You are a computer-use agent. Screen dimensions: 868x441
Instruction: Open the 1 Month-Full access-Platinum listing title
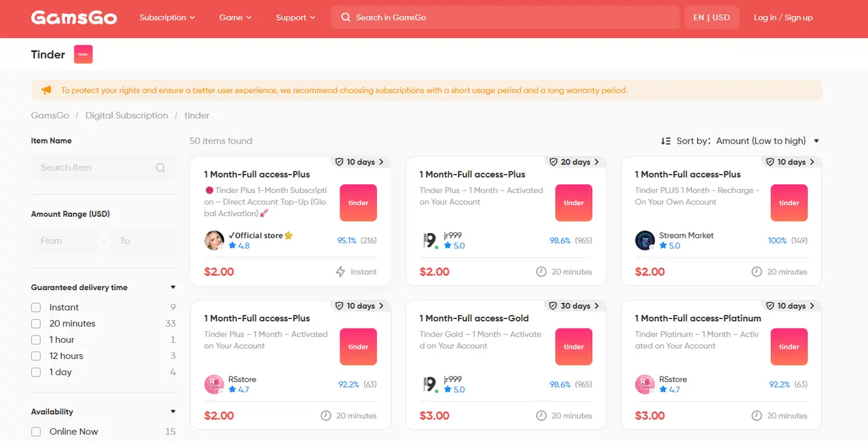[698, 318]
